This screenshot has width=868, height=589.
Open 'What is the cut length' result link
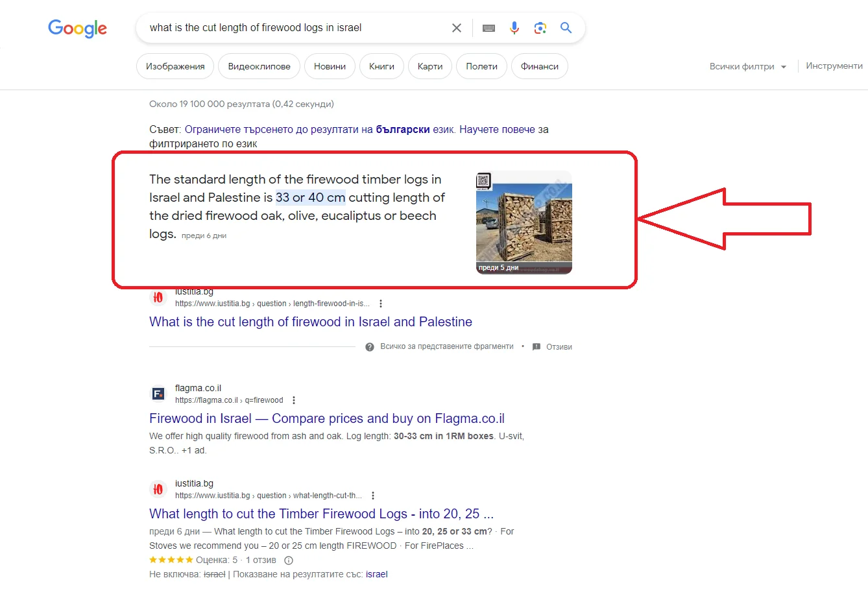310,322
